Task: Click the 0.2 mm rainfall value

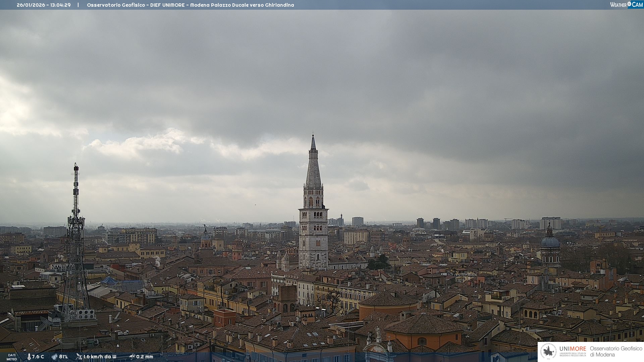Action: 145,357
